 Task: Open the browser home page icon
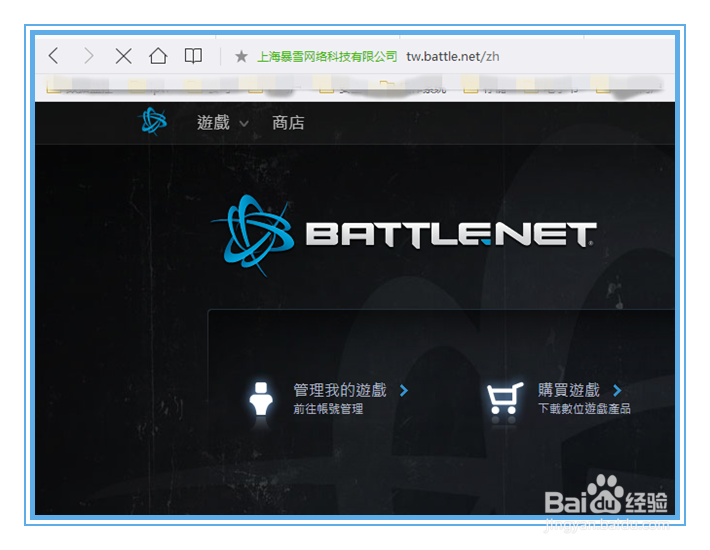point(158,56)
